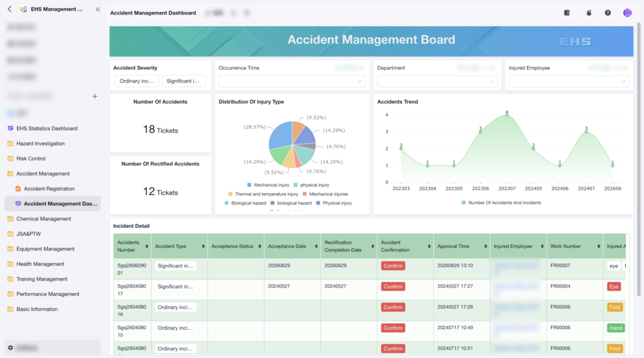644x358 pixels.
Task: Expand the Occurrence Time dropdown
Action: 292,81
